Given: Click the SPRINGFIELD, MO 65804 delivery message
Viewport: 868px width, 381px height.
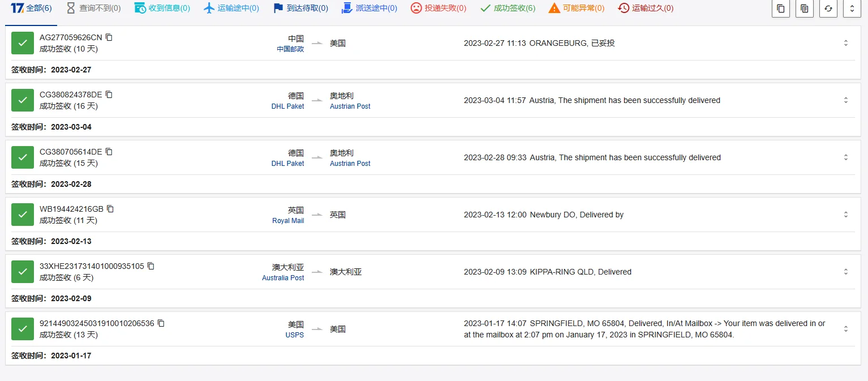Looking at the screenshot, I should [644, 329].
